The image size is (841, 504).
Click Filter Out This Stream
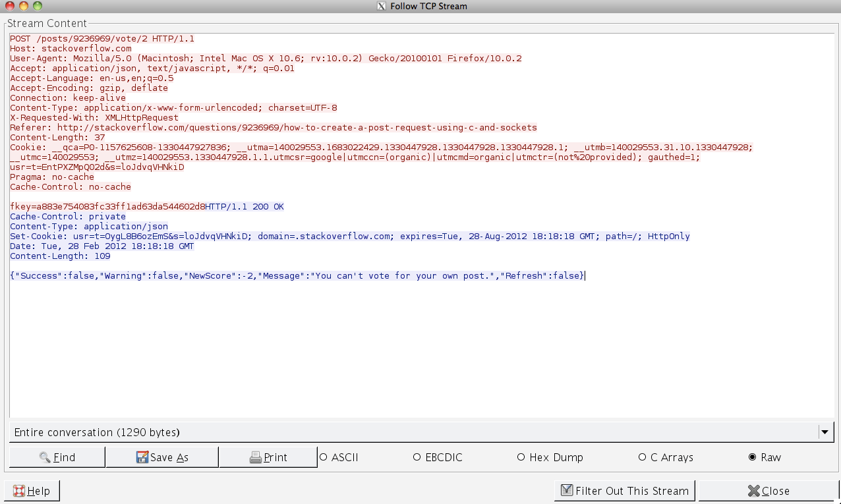(625, 491)
